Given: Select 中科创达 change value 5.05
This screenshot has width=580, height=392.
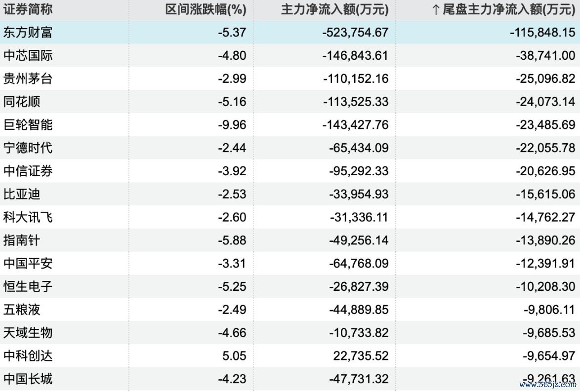Looking at the screenshot, I should tap(234, 356).
